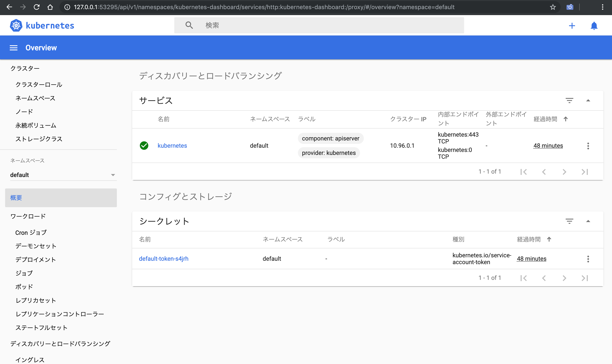612x364 pixels.
Task: Reload the page with refresh icon
Action: tap(37, 7)
